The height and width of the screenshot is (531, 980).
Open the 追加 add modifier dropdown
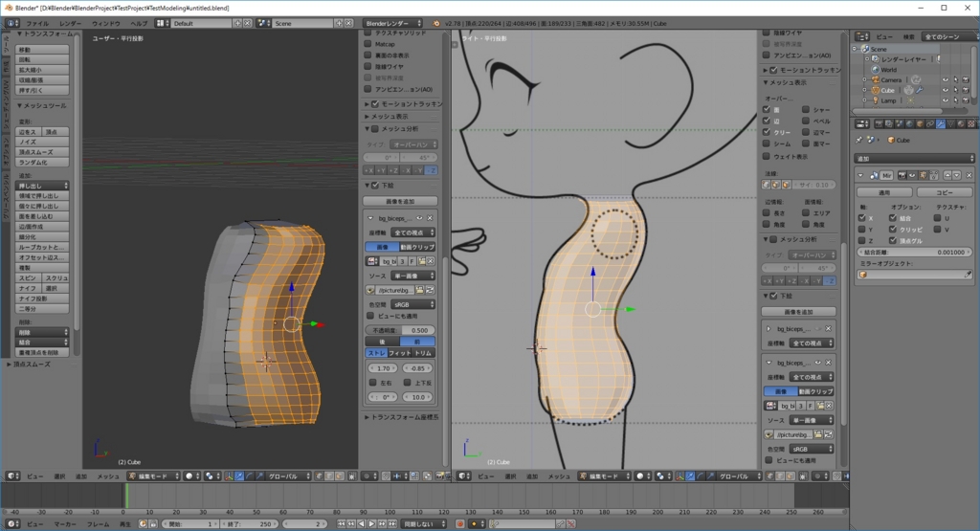click(x=914, y=159)
